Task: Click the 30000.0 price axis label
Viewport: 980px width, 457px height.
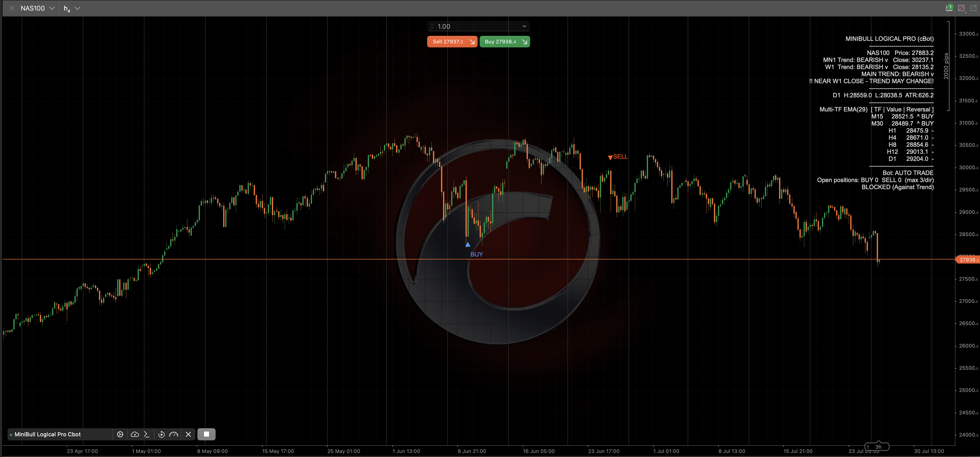Action: (x=968, y=167)
